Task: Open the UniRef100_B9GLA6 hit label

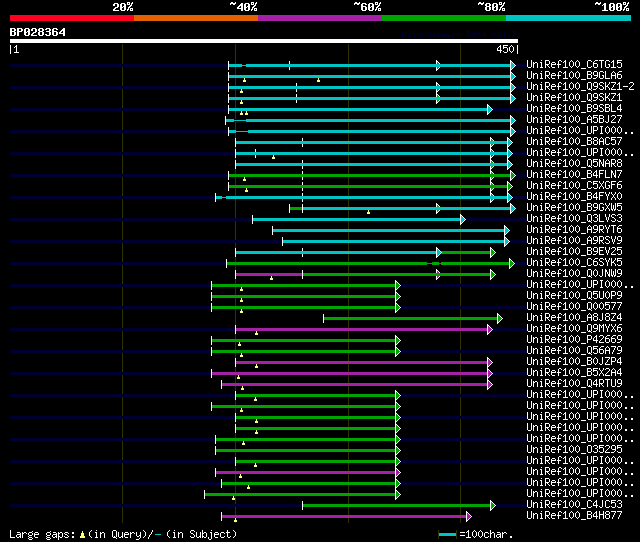Action: (574, 76)
